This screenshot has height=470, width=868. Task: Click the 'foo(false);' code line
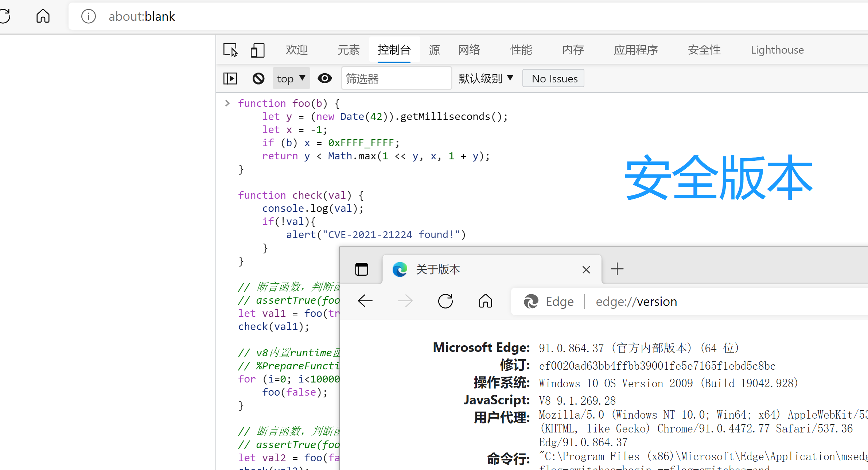click(295, 392)
